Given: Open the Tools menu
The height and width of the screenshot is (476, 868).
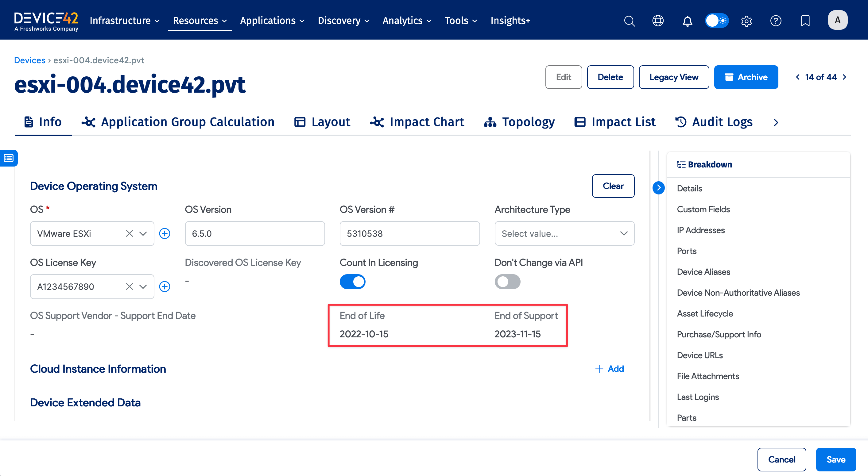Looking at the screenshot, I should pos(460,21).
